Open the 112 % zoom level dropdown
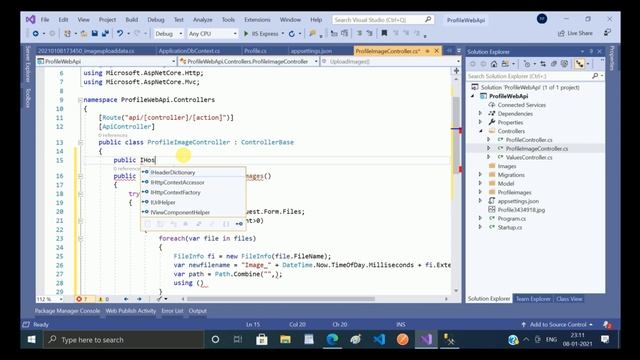Image resolution: width=640 pixels, height=360 pixels. (50, 299)
